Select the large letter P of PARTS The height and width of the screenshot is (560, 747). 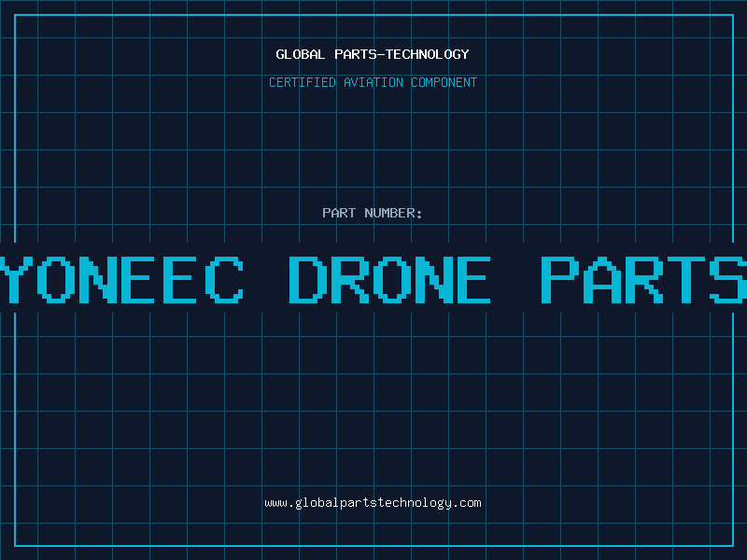point(560,280)
